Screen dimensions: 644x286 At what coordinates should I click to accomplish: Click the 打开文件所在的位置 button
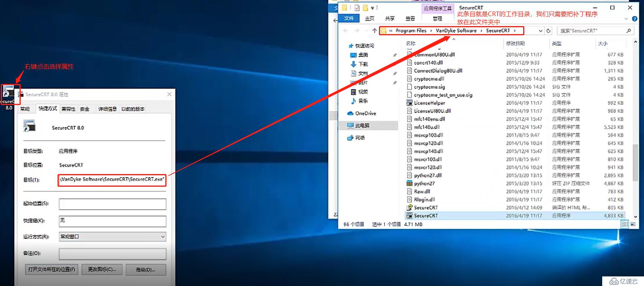click(x=51, y=270)
